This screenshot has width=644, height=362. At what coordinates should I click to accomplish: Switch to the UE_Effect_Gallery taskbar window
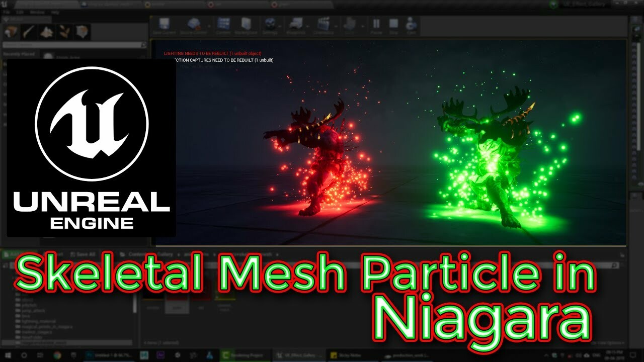299,355
